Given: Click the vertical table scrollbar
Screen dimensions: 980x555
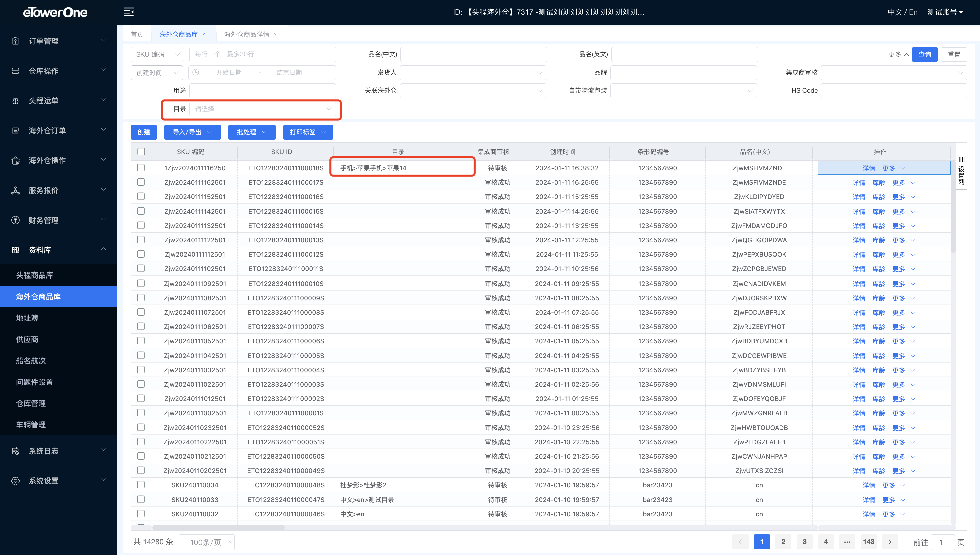Looking at the screenshot, I should pos(953,206).
